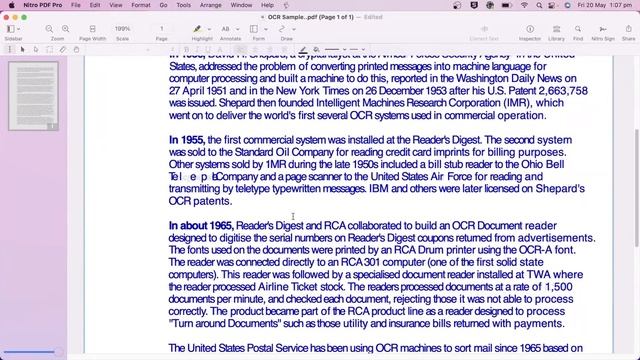640x360 pixels.
Task: Expand the Annotate tool dropdown
Action: (x=238, y=29)
